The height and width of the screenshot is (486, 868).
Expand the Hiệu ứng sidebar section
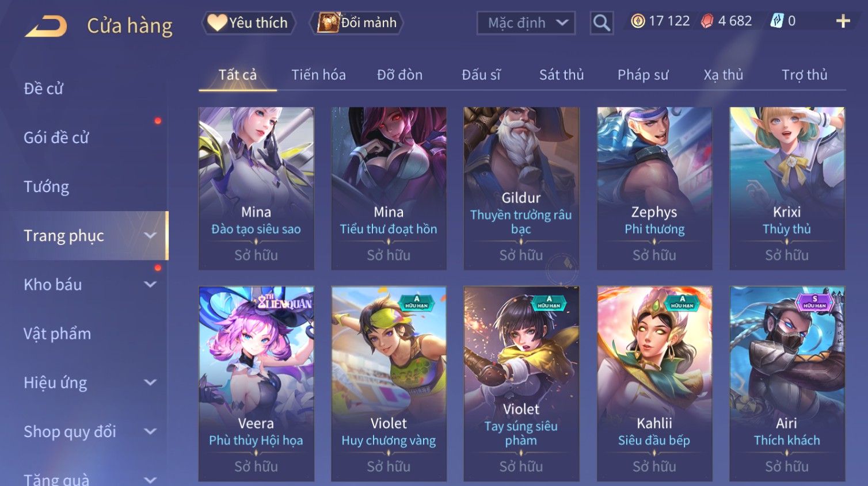tap(150, 382)
